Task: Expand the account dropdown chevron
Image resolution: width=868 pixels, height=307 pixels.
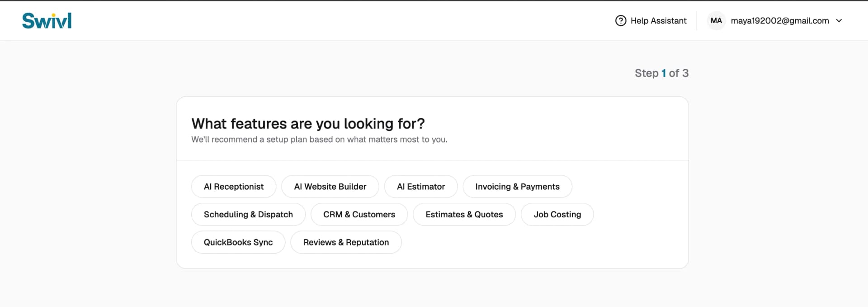Action: point(839,21)
